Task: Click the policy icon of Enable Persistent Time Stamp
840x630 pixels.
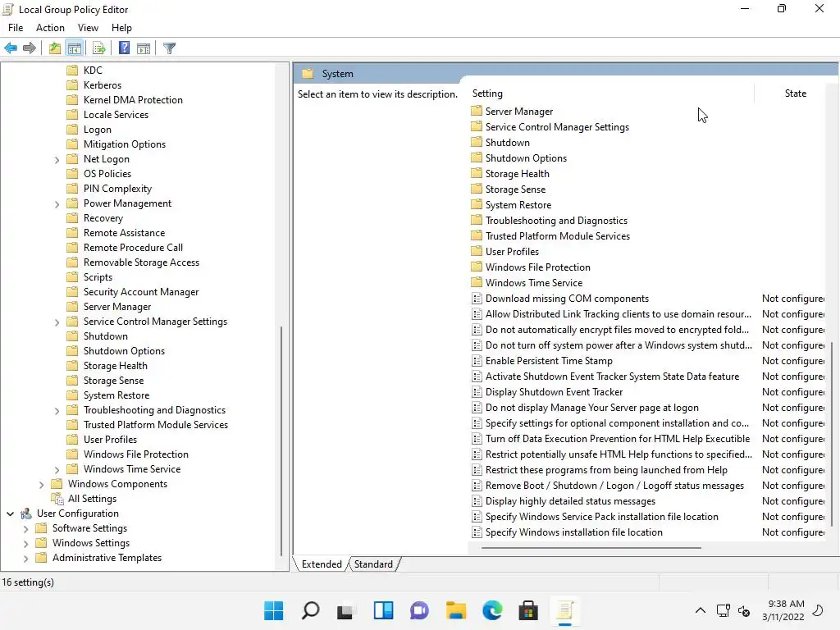Action: point(477,361)
